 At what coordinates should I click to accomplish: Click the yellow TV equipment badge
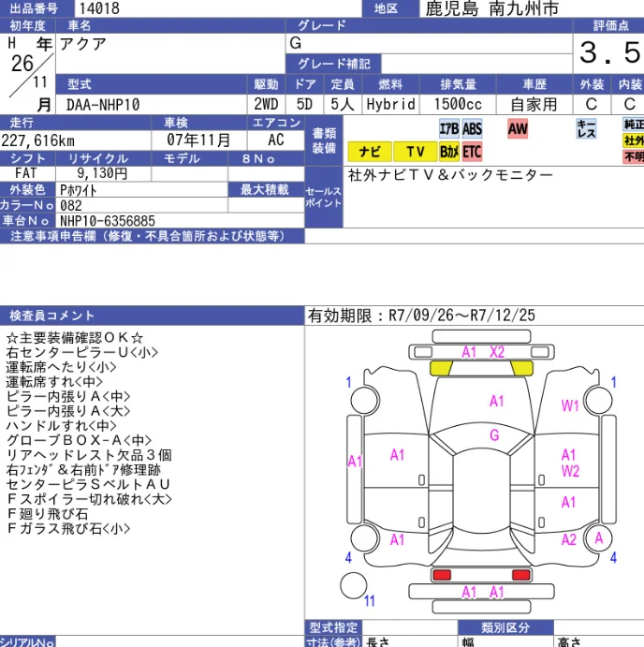(415, 152)
